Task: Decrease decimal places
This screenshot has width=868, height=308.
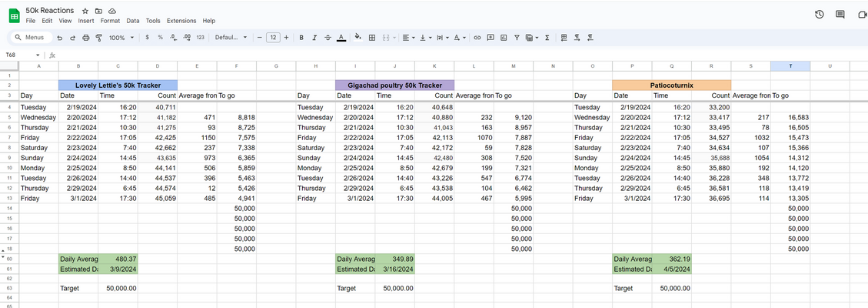Action: coord(173,38)
